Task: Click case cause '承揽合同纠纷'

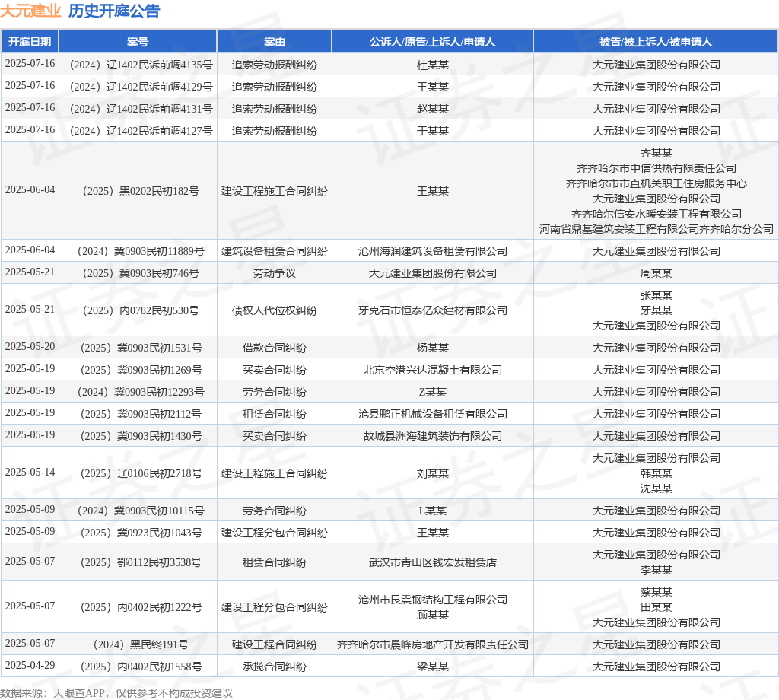Action: pos(274,667)
